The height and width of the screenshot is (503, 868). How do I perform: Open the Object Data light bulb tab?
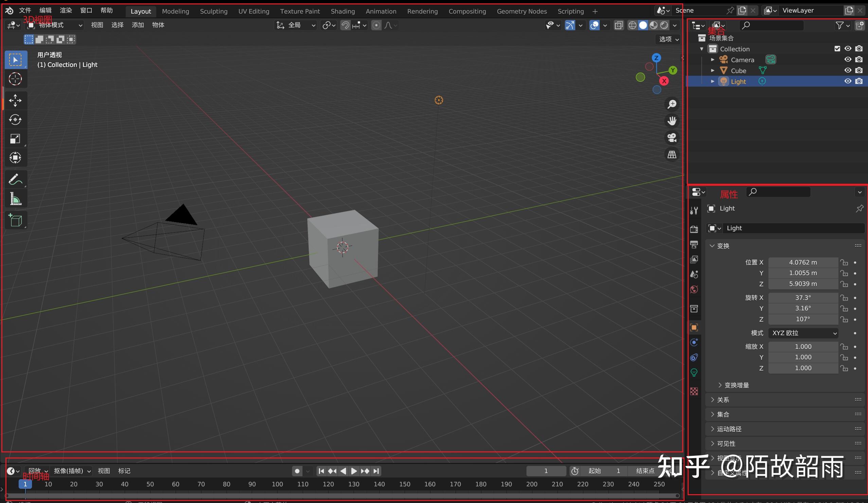point(694,372)
